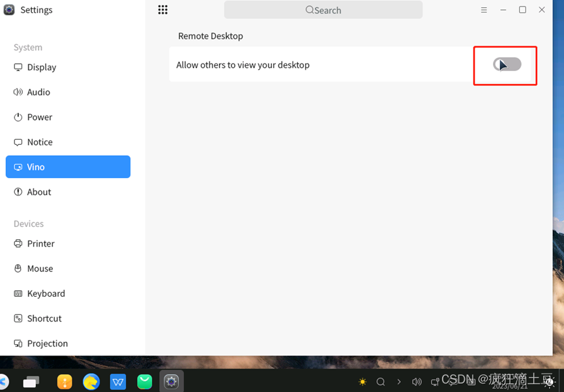564x392 pixels.
Task: Open the volume tray icon
Action: 417,382
